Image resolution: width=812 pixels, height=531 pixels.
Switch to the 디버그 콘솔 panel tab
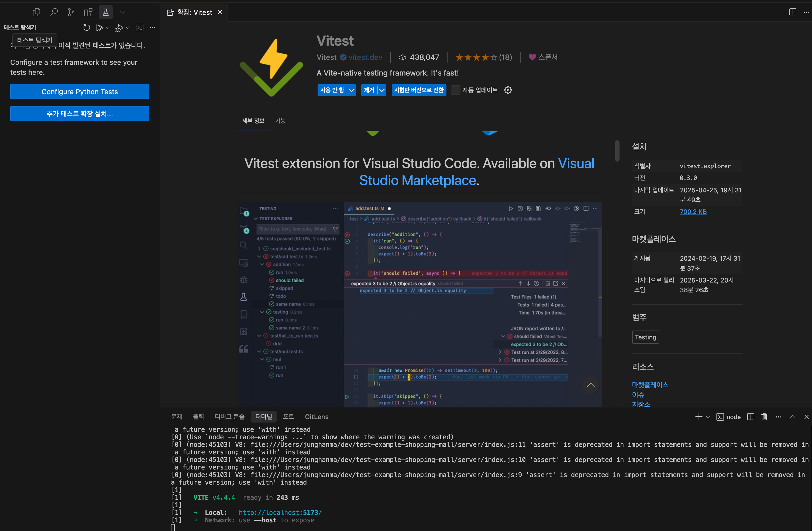click(x=230, y=417)
